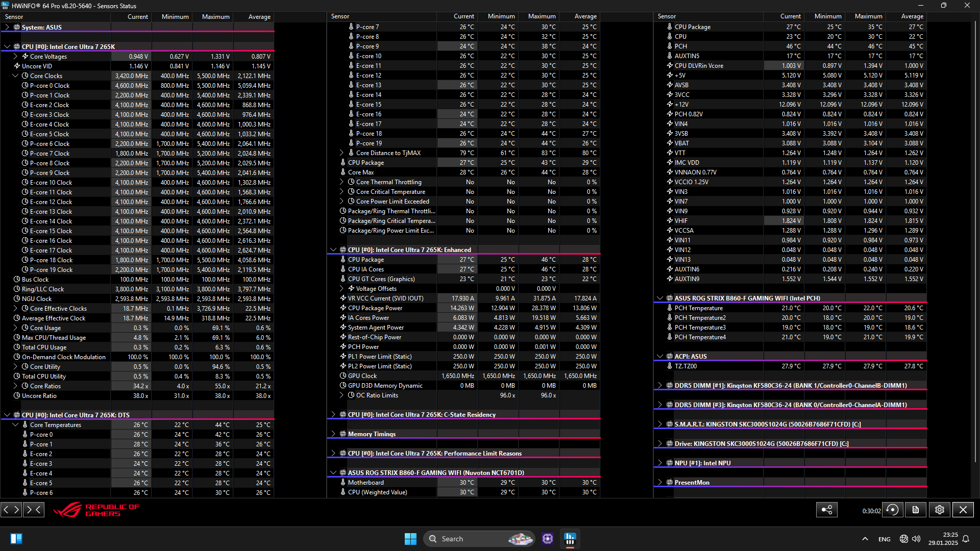Open the Windows Start menu
This screenshot has width=980, height=551.
tap(410, 539)
